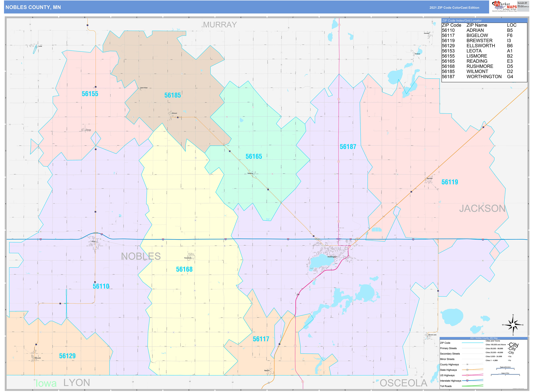
Task: Click the MarketMAPS logo in header
Action: (x=504, y=6)
